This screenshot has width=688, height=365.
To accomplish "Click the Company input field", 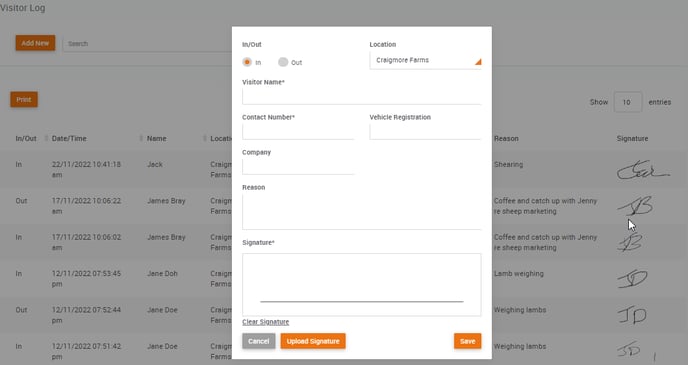I will click(298, 167).
